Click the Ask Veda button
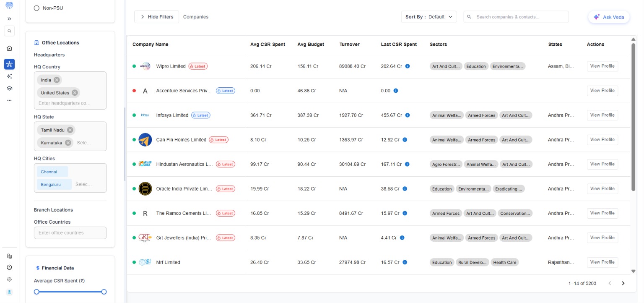The height and width of the screenshot is (303, 644). tap(609, 17)
